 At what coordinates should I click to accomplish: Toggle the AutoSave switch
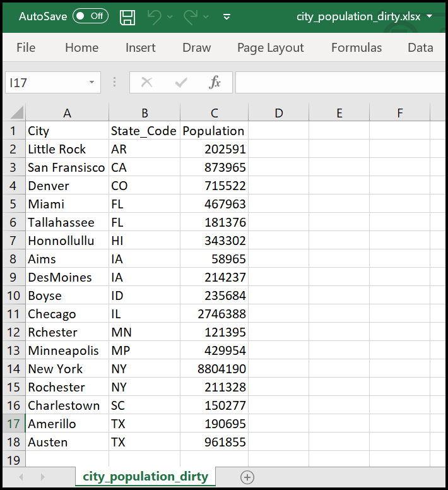tap(90, 16)
